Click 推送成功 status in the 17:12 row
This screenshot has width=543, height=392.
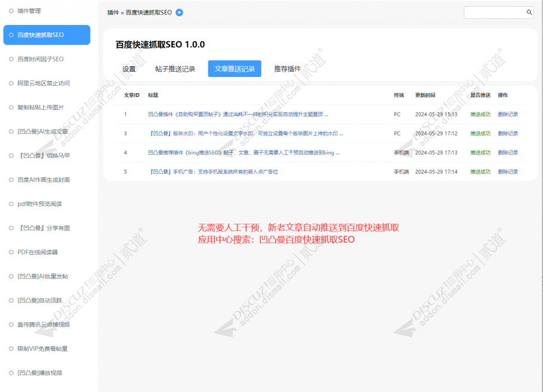pos(480,133)
